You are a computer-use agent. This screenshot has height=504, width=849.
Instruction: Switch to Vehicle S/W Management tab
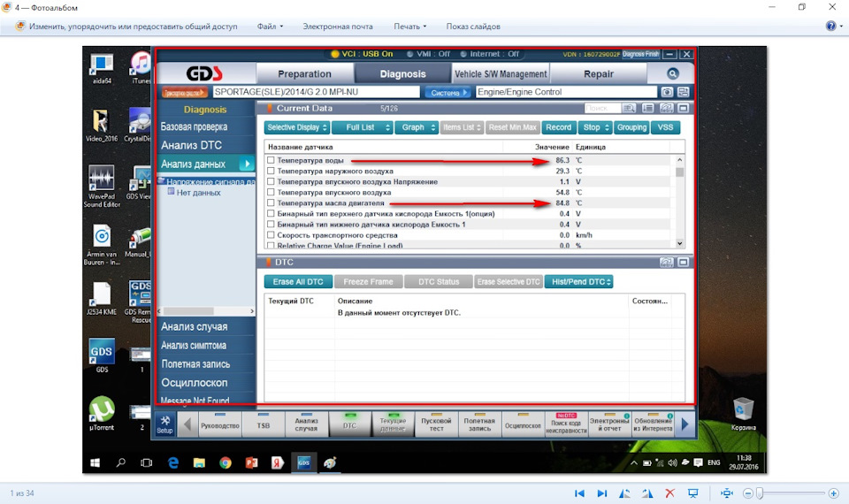click(501, 73)
